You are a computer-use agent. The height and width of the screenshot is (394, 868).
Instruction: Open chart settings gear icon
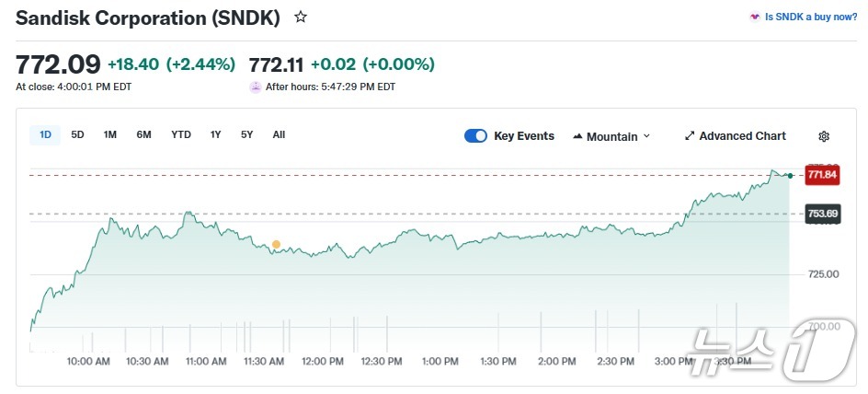coord(824,136)
